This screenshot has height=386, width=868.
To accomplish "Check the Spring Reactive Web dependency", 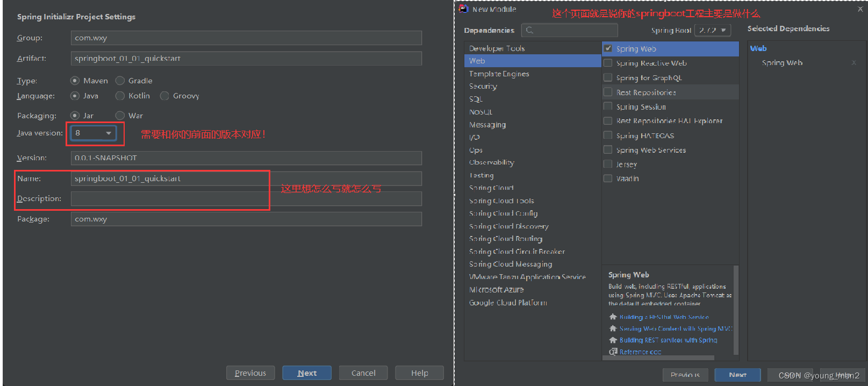I will coord(608,63).
